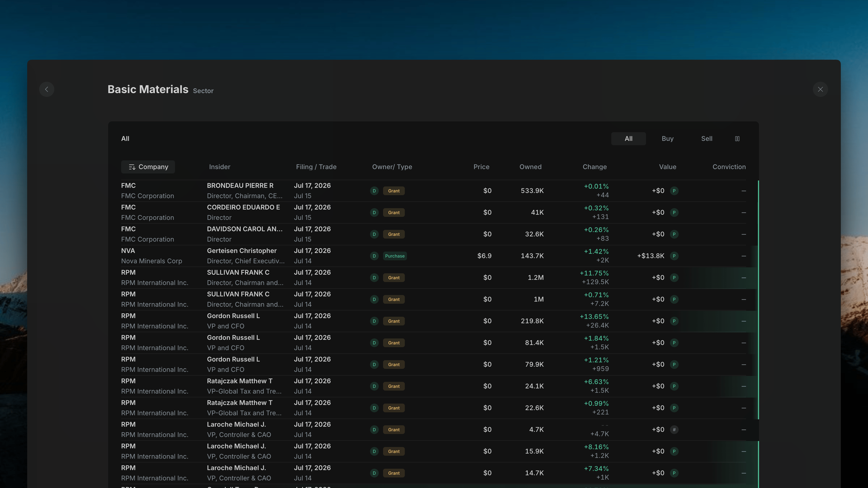Click the Purchase badge in Gerteisen Christopher row
This screenshot has height=488, width=868.
coord(394,256)
